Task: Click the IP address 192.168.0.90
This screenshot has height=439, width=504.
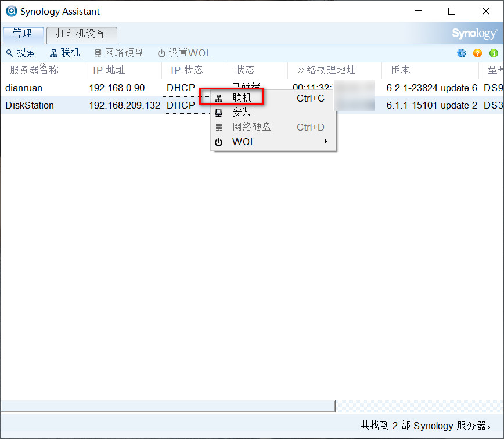Action: [117, 88]
